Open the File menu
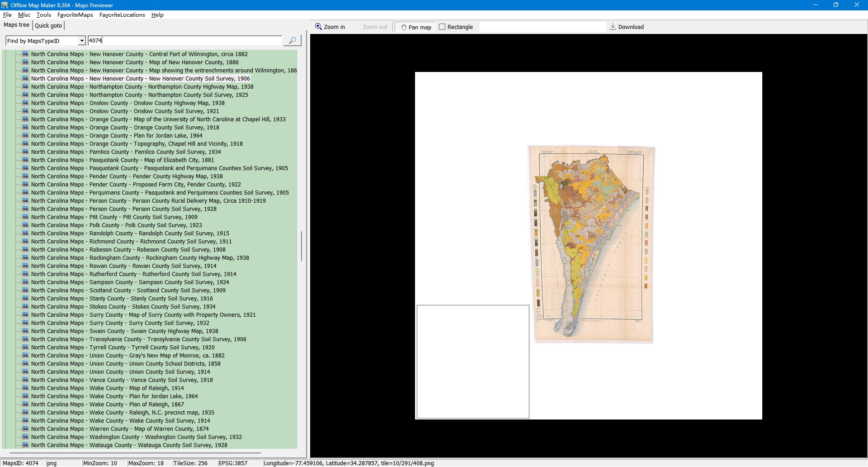The height and width of the screenshot is (467, 868). [x=7, y=15]
